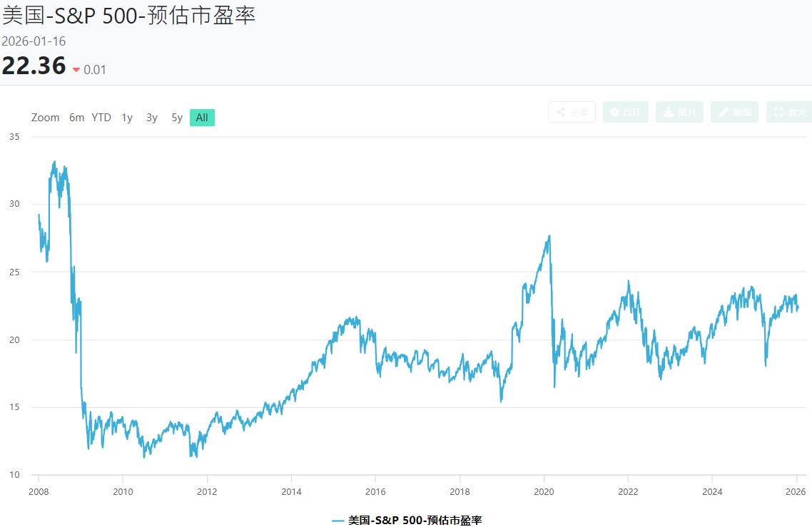Viewport: 812px width, 527px height.
Task: Download chart with the 图片 button
Action: point(679,112)
